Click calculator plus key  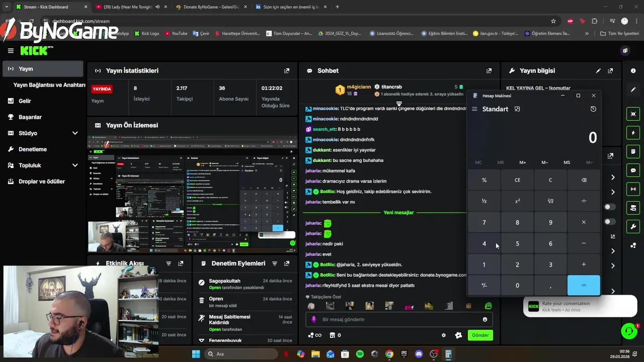(584, 264)
